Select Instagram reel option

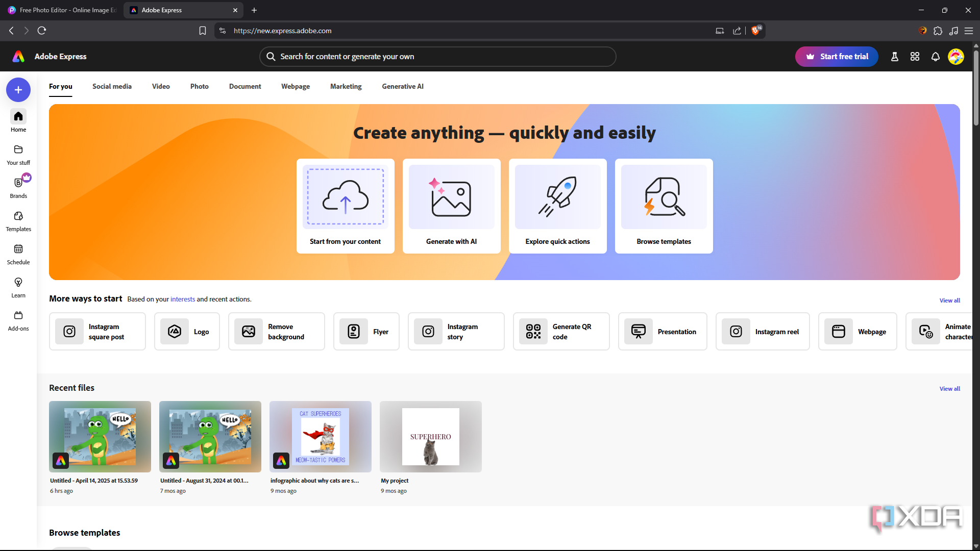[763, 332]
